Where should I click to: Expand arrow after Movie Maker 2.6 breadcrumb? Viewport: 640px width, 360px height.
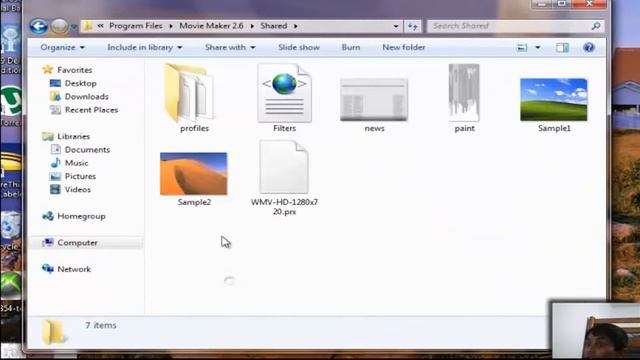coord(252,26)
